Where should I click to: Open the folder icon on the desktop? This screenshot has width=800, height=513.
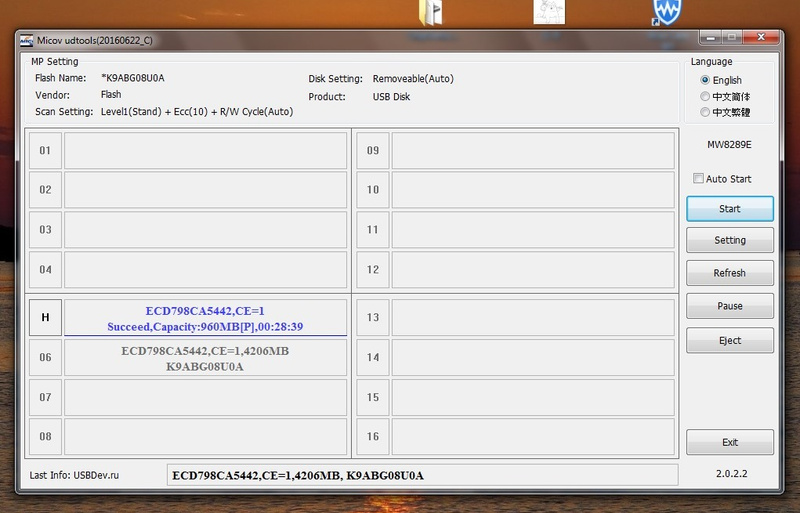(x=431, y=12)
